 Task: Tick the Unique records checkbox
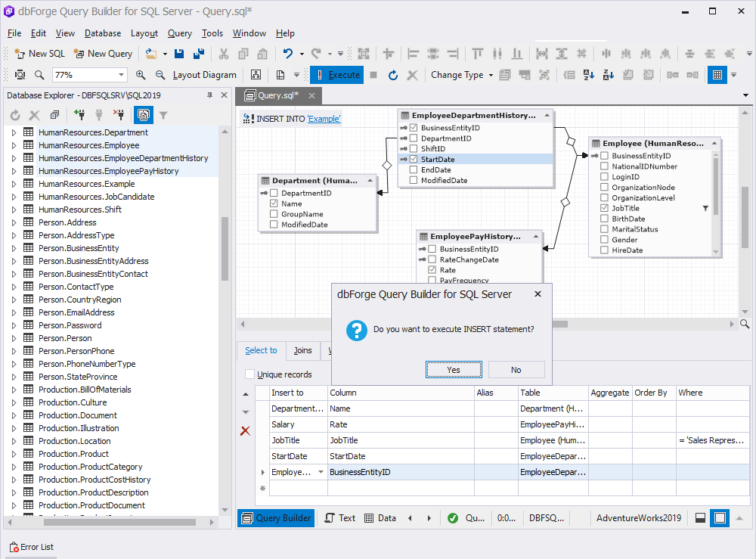[249, 374]
